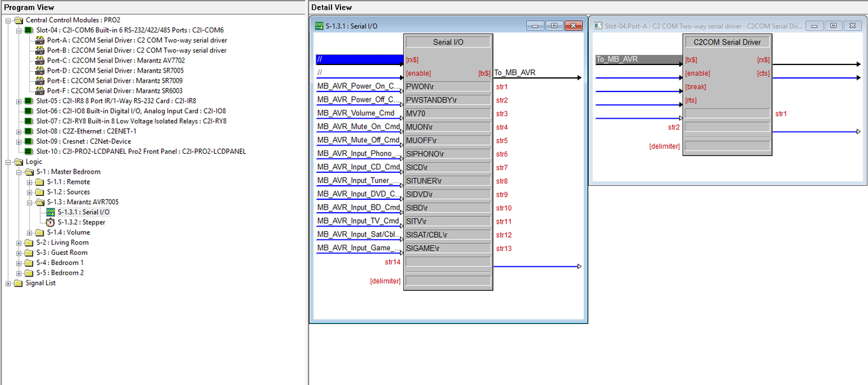Image resolution: width=868 pixels, height=385 pixels.
Task: Collapse the Logic node
Action: 8,162
